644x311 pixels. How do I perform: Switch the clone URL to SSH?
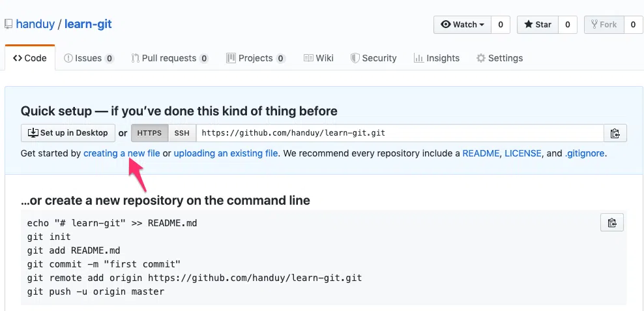point(182,133)
